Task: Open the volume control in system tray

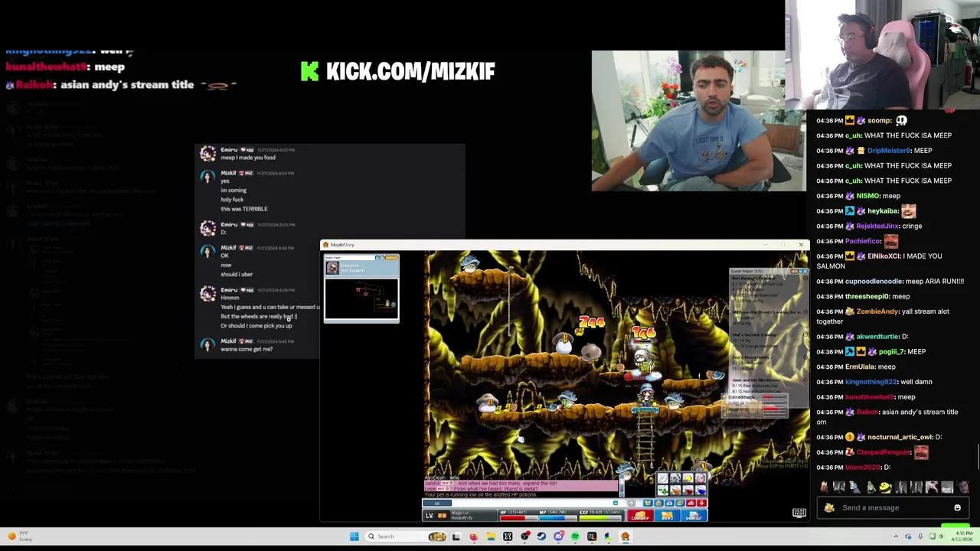Action: [941, 536]
